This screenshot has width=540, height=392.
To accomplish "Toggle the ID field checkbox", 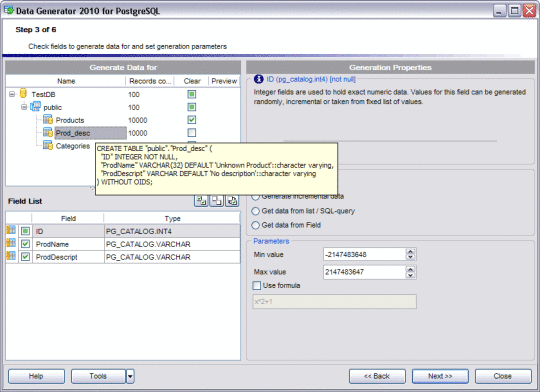I will 25,231.
